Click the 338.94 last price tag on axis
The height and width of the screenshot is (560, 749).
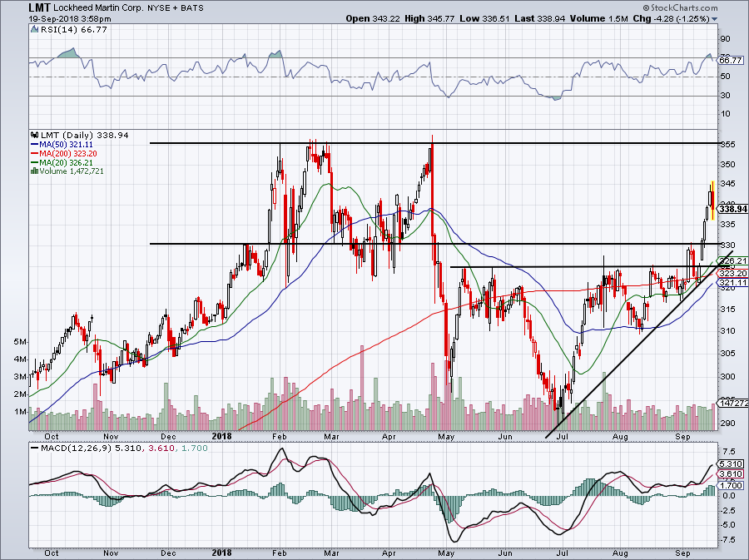(x=732, y=209)
